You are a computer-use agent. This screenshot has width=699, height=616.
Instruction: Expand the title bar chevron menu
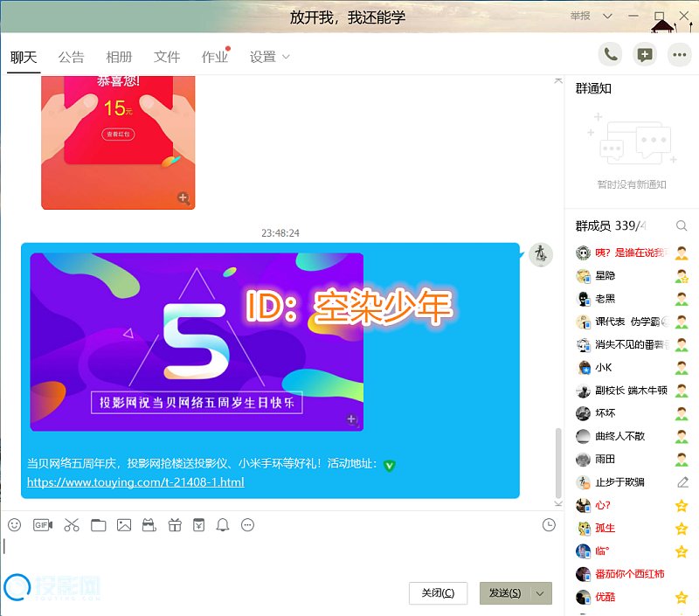point(607,16)
